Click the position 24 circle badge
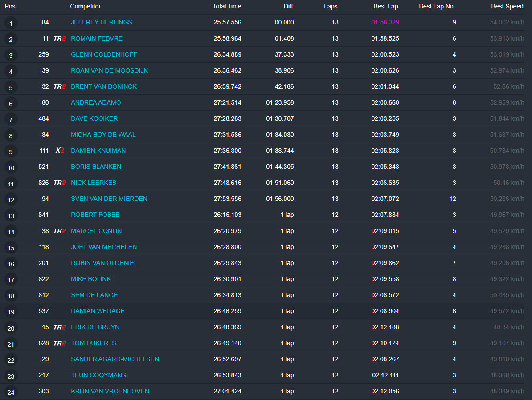 coord(11,392)
